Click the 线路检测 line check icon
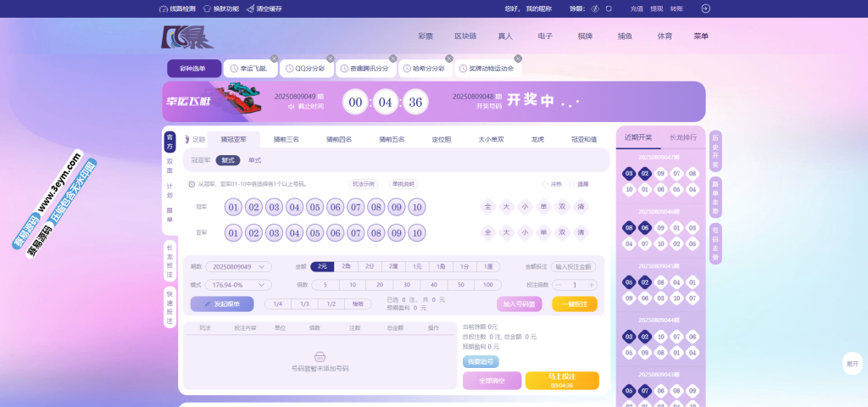868x407 pixels. click(164, 8)
